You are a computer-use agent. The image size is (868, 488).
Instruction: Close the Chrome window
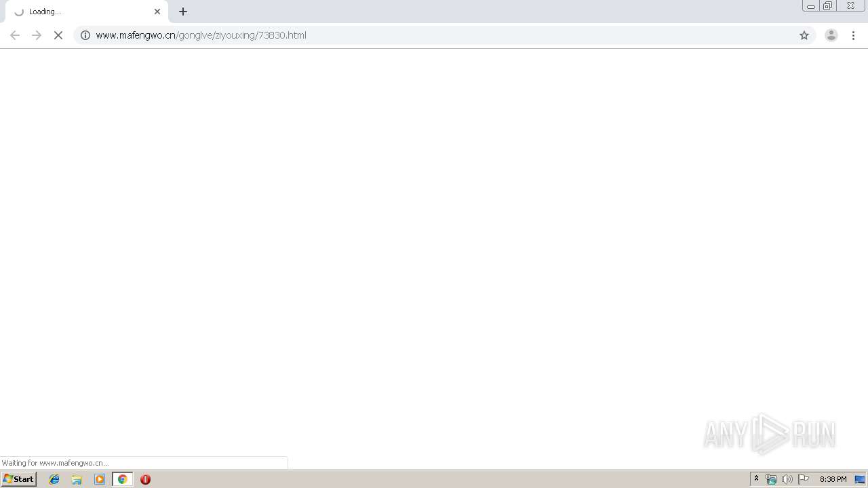pos(850,6)
